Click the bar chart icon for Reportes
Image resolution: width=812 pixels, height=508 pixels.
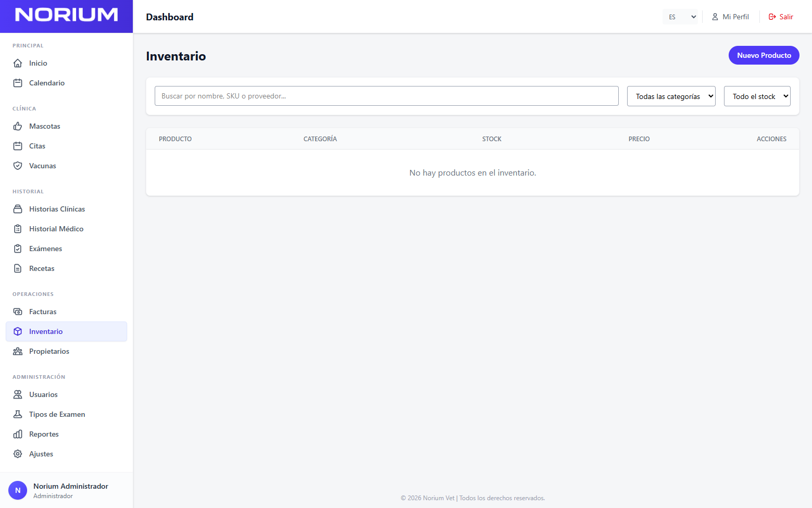tap(18, 434)
